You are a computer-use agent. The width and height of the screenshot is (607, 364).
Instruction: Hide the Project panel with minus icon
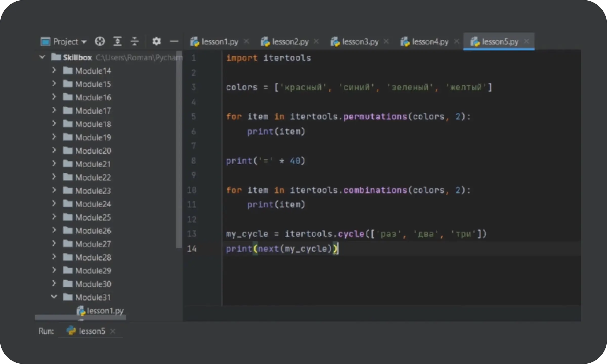(x=174, y=41)
